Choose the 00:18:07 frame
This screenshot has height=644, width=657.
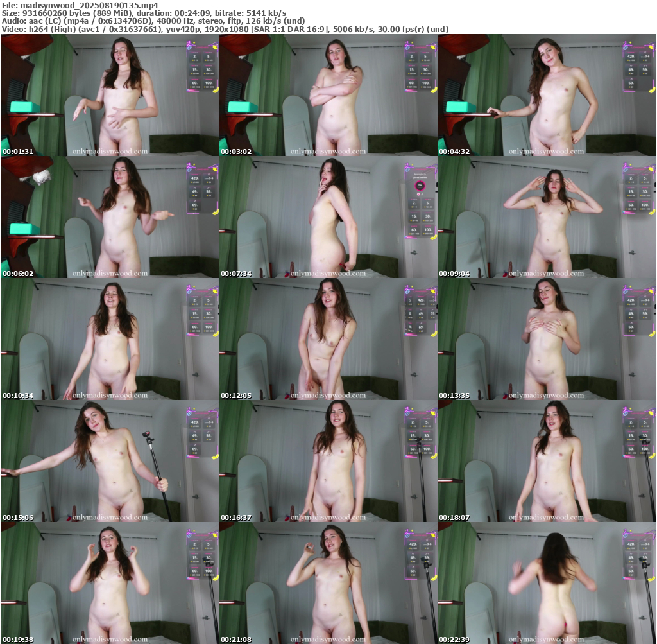(x=547, y=461)
